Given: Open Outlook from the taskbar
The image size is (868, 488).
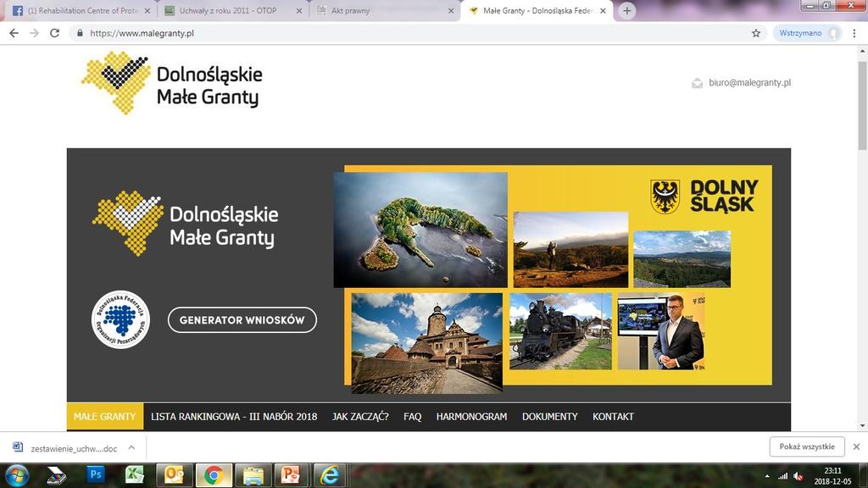Looking at the screenshot, I should (x=175, y=475).
